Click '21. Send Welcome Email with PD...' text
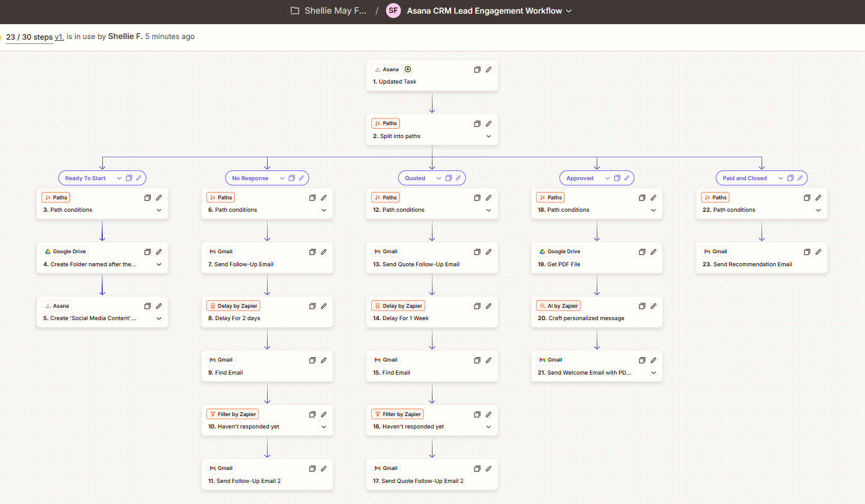 584,373
